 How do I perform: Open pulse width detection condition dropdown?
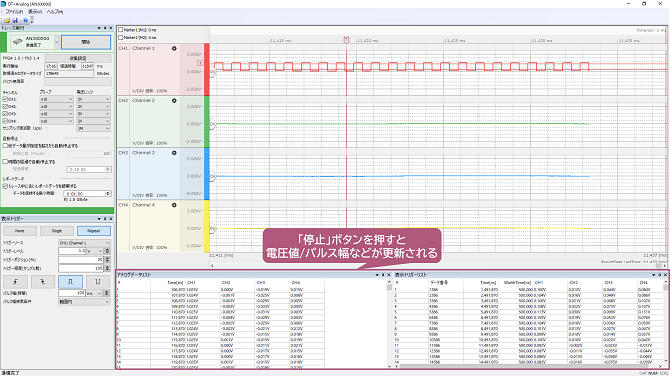click(x=85, y=302)
